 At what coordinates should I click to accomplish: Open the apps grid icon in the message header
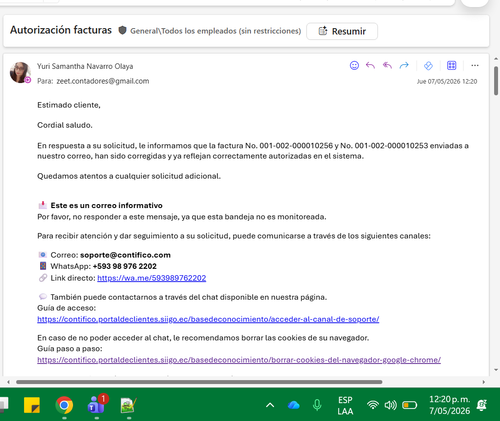click(452, 65)
